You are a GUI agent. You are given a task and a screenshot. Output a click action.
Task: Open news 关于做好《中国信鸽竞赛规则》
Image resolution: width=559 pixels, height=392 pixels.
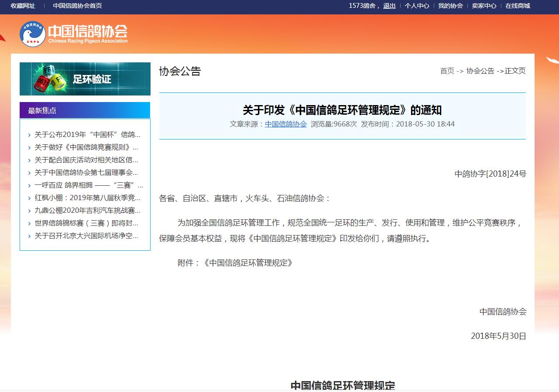[x=86, y=147]
